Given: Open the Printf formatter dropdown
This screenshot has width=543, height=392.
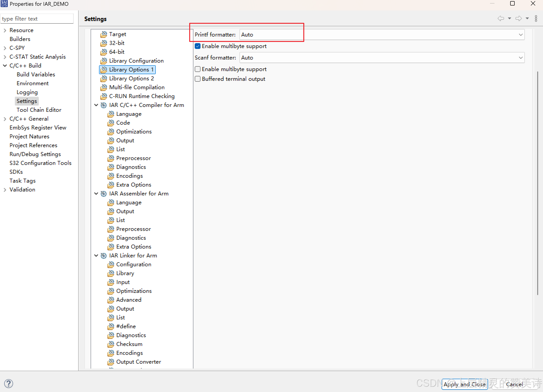Looking at the screenshot, I should pyautogui.click(x=520, y=35).
